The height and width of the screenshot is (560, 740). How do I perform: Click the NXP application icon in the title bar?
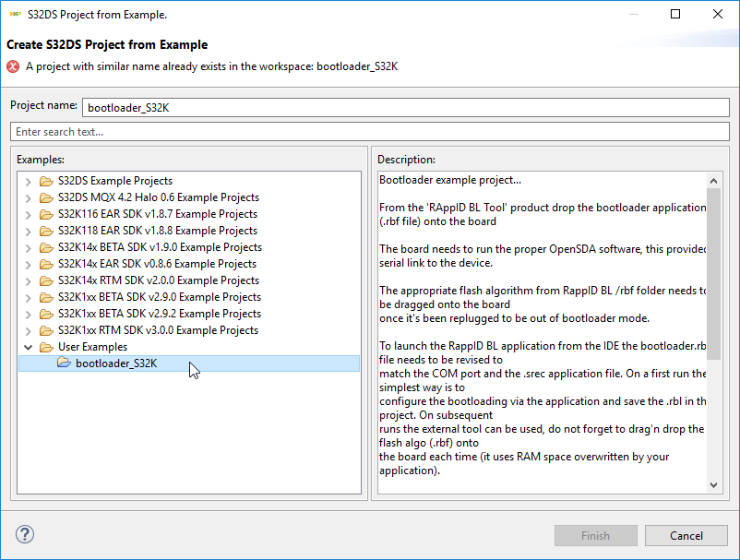pyautogui.click(x=16, y=15)
